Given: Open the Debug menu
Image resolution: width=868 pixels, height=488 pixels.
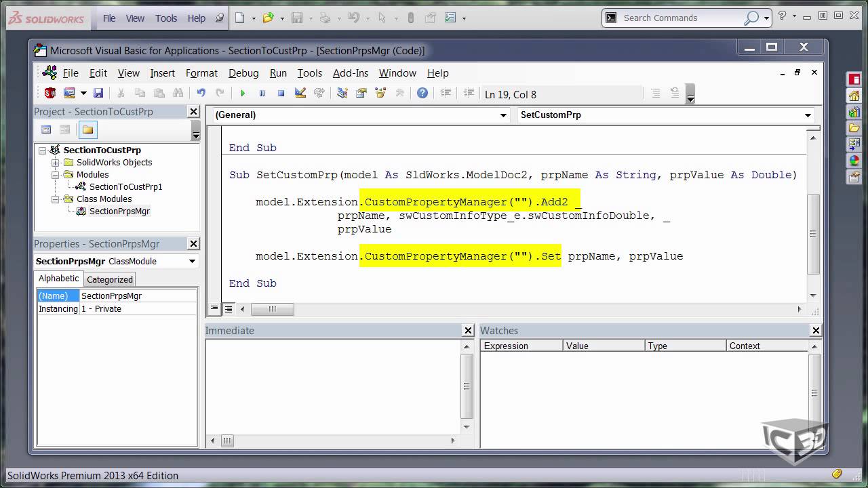Looking at the screenshot, I should pyautogui.click(x=243, y=73).
